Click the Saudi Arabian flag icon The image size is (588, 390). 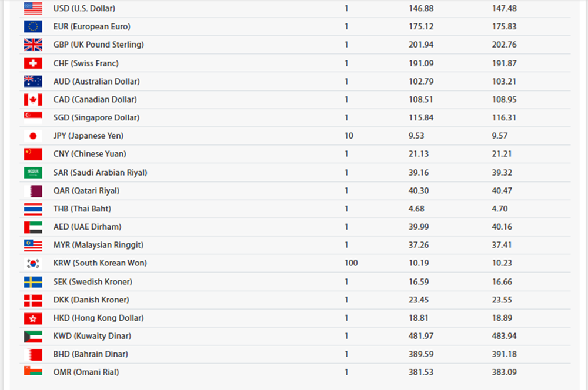click(x=33, y=173)
